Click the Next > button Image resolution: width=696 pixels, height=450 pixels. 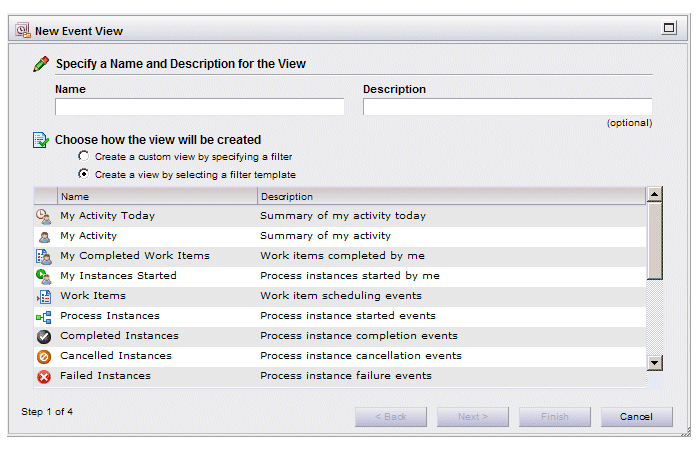473,417
